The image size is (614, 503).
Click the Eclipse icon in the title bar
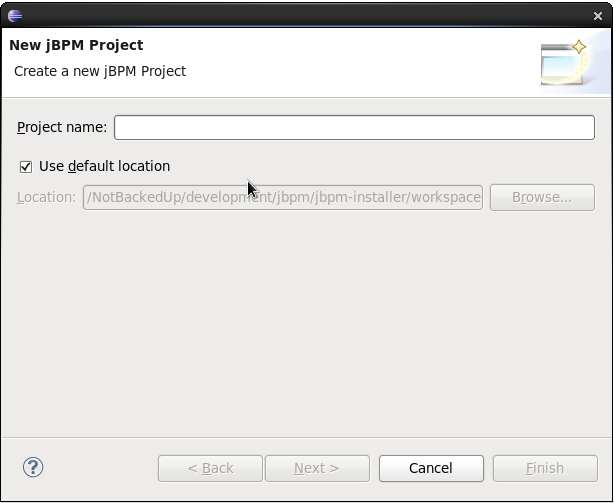[15, 16]
